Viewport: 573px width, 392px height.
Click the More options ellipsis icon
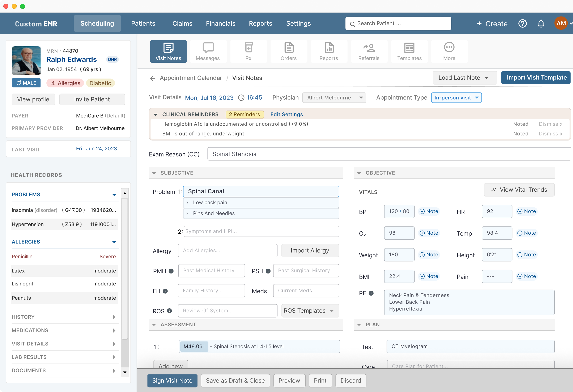[x=449, y=51]
